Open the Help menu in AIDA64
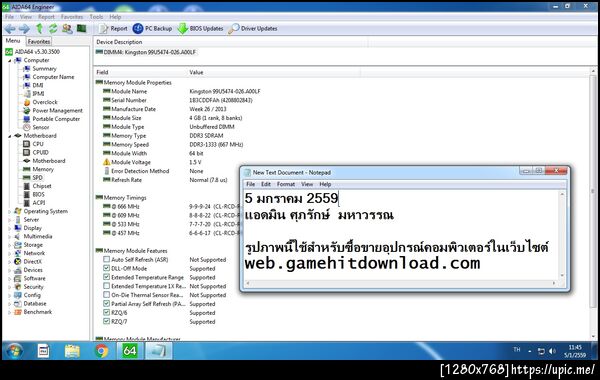The image size is (600, 380). pos(115,17)
